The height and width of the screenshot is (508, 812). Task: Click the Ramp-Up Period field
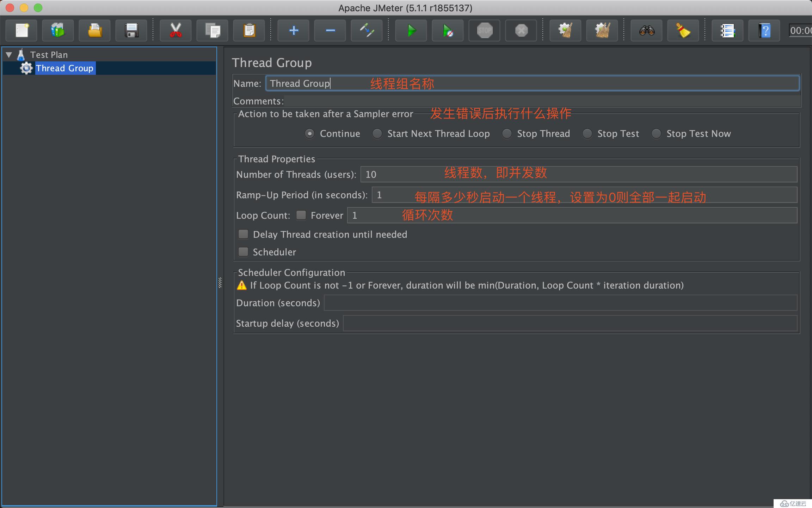585,195
